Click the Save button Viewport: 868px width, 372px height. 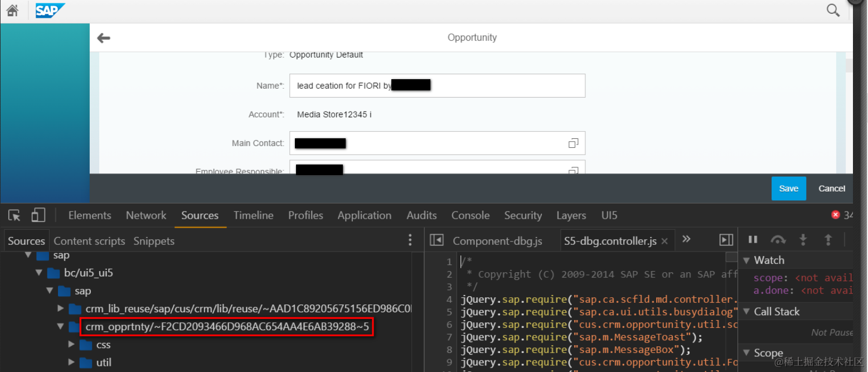point(788,189)
